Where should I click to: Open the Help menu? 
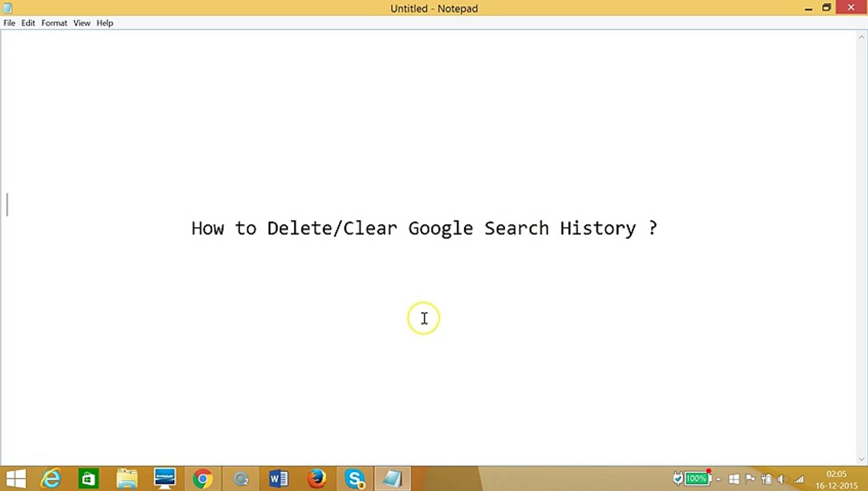click(x=104, y=23)
